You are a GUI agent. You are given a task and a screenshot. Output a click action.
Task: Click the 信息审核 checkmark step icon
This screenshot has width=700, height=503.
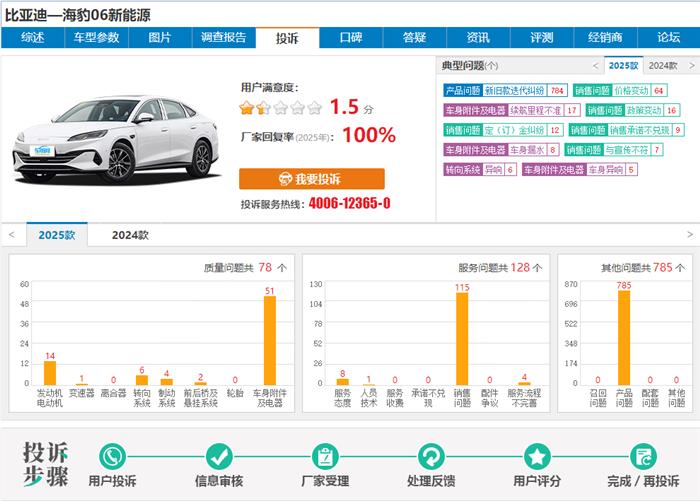pos(219,457)
